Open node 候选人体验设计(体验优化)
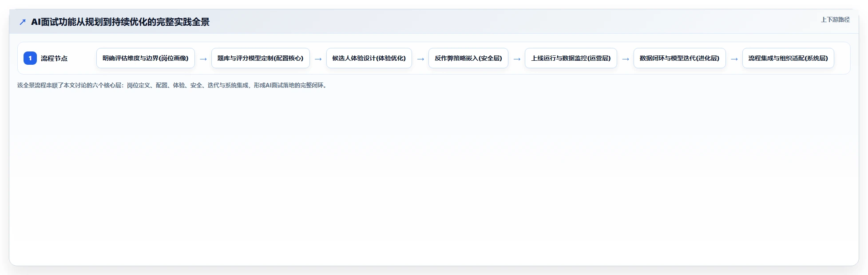868x275 pixels. point(369,58)
